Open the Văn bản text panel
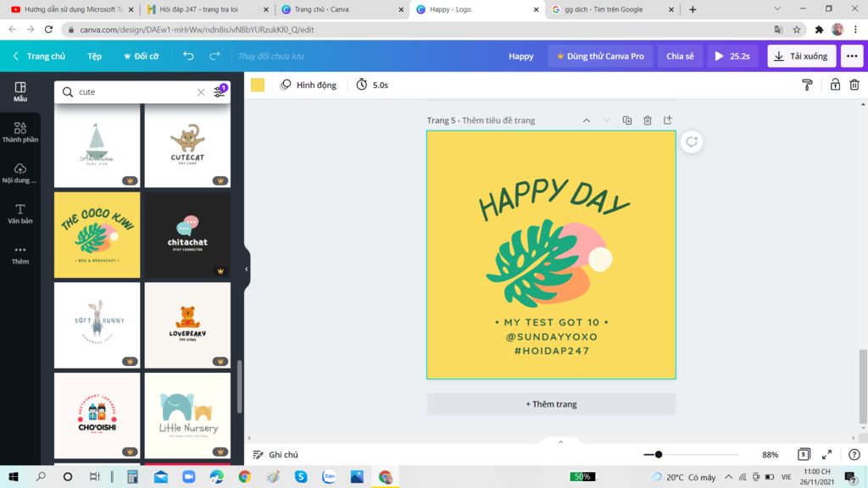The height and width of the screenshot is (488, 868). (20, 213)
